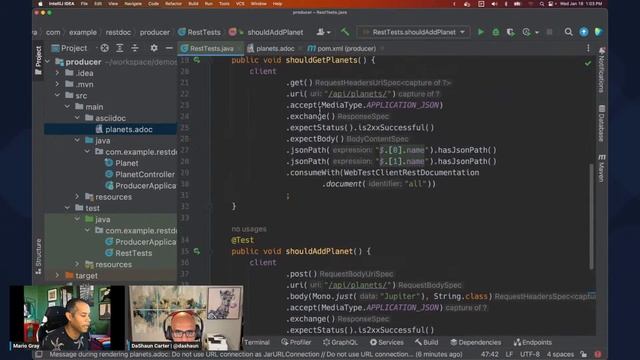
Task: Select opened file target icon in Project panel
Action: (104, 48)
